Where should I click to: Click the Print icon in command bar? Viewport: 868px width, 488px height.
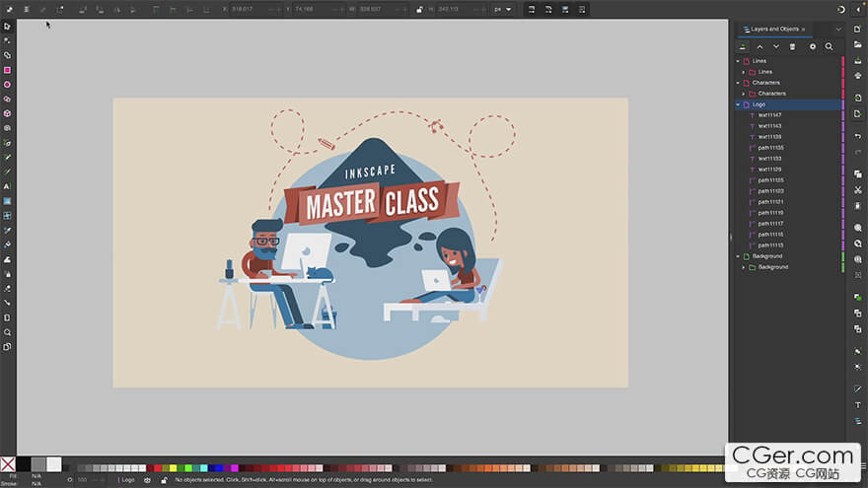[x=857, y=75]
